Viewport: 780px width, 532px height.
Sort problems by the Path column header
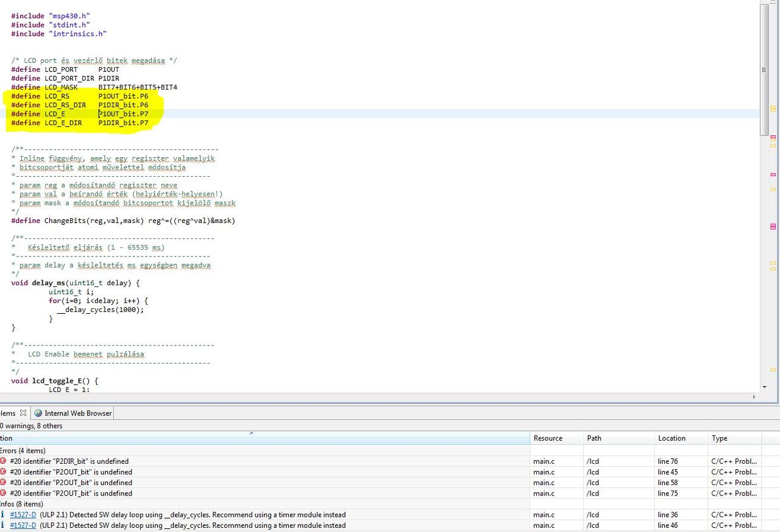point(619,438)
